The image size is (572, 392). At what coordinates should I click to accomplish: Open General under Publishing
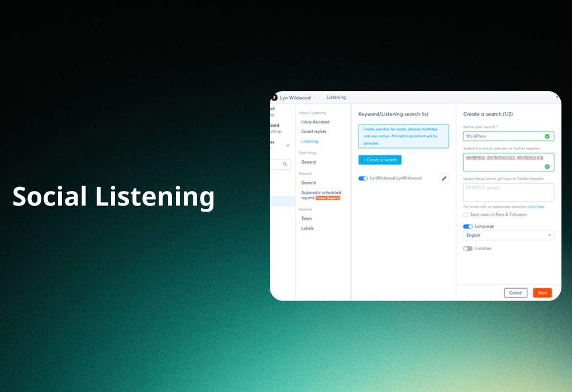(x=308, y=162)
